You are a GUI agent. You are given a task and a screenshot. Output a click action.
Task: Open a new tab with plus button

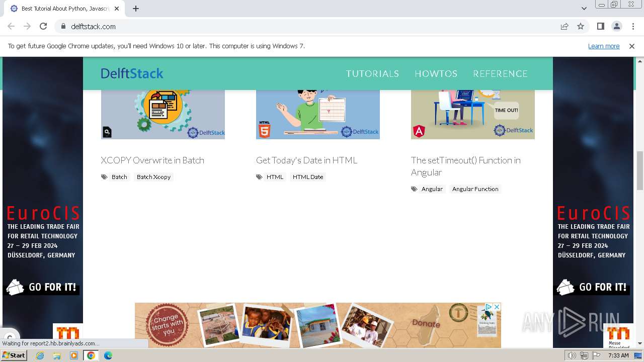(136, 9)
